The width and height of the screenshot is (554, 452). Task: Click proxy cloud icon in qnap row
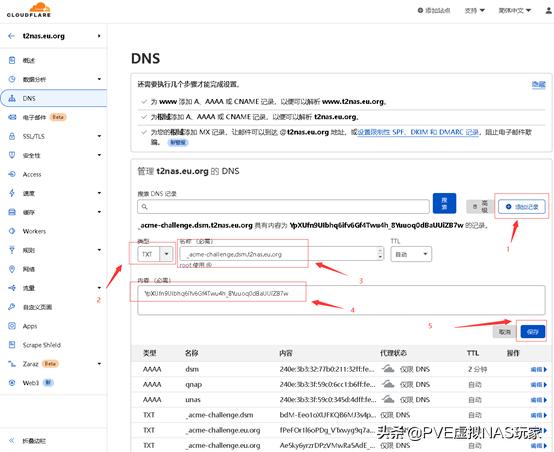388,384
